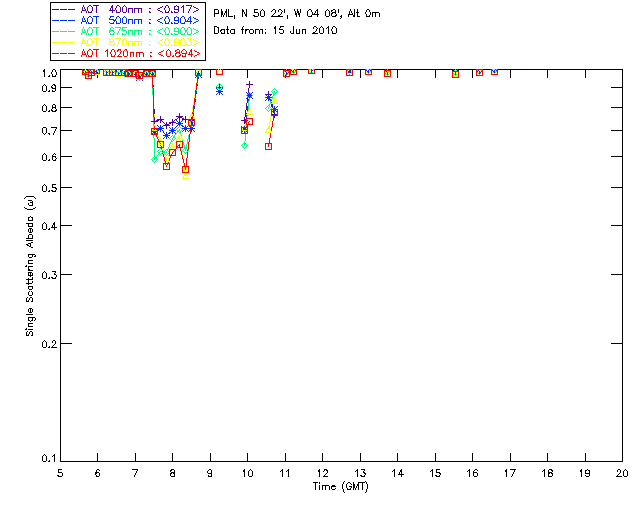The image size is (640, 512).
Task: Click the green diamond marker near 7.5 GMT
Action: click(x=154, y=159)
